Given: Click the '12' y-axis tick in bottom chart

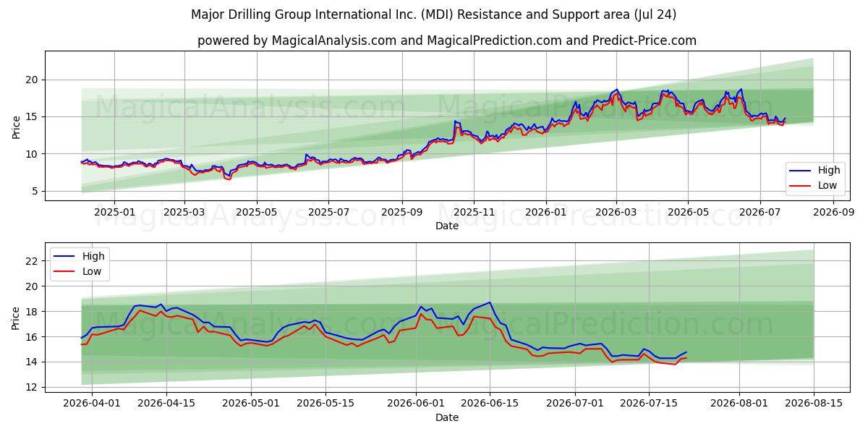Looking at the screenshot, I should [33, 387].
